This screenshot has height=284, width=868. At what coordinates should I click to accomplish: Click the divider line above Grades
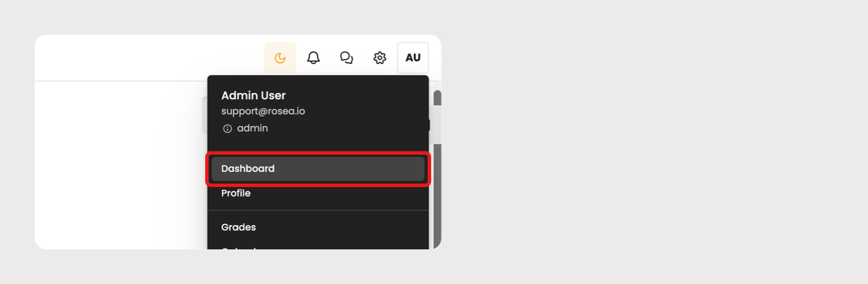pos(318,210)
